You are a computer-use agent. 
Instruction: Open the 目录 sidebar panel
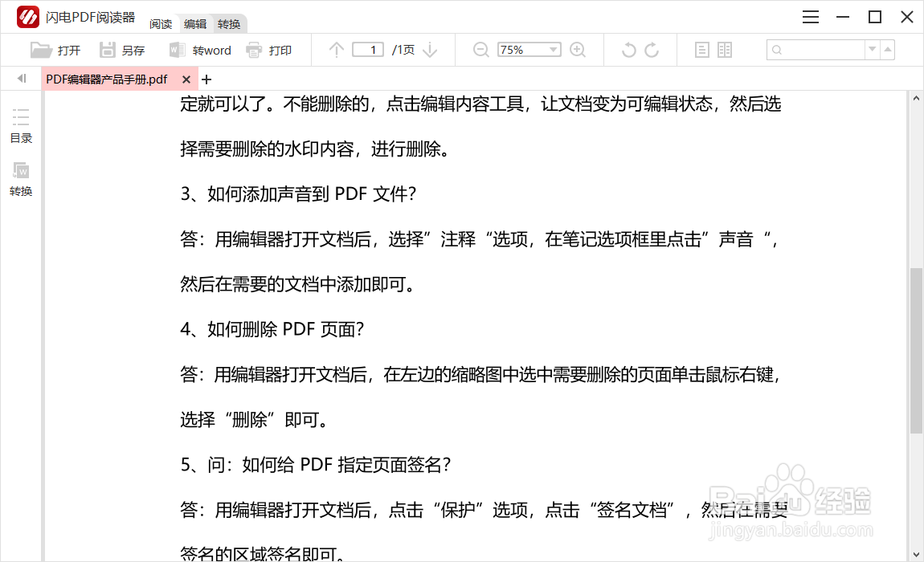click(21, 124)
